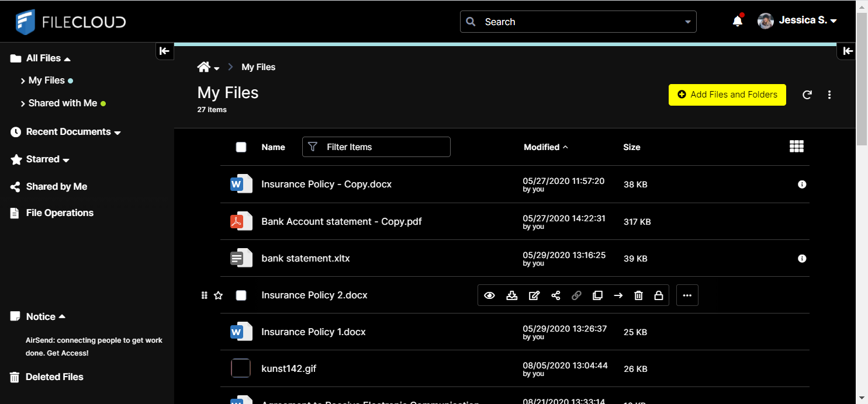Viewport: 868px width, 404px height.
Task: Download Insurance Policy 2.docx from row toolbar
Action: (511, 295)
